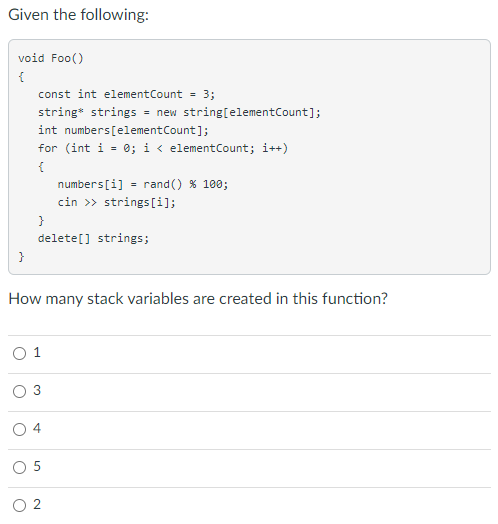This screenshot has height=524, width=498.
Task: Click the "int numbers[elementCount];" code line
Action: pos(123,130)
